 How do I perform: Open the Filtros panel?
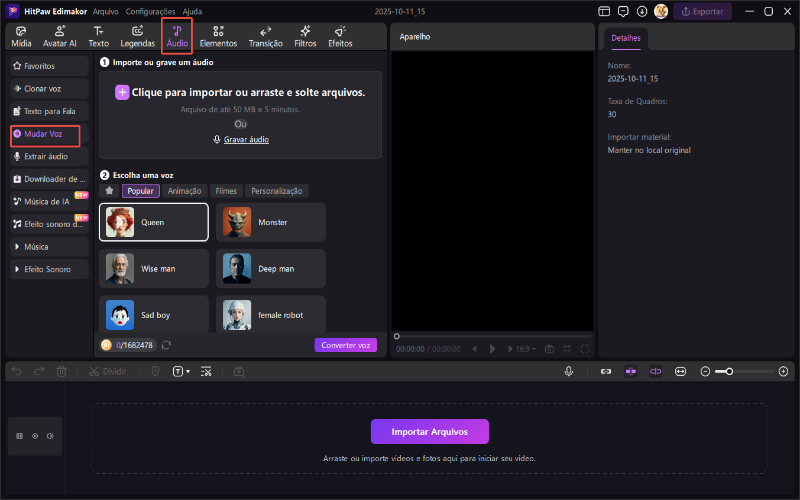[305, 37]
